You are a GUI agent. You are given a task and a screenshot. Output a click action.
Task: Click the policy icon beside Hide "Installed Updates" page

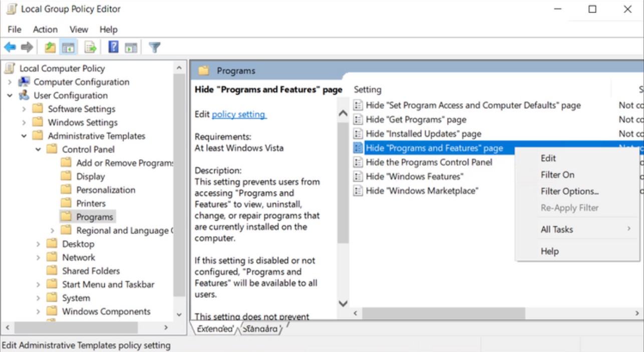[x=358, y=133]
